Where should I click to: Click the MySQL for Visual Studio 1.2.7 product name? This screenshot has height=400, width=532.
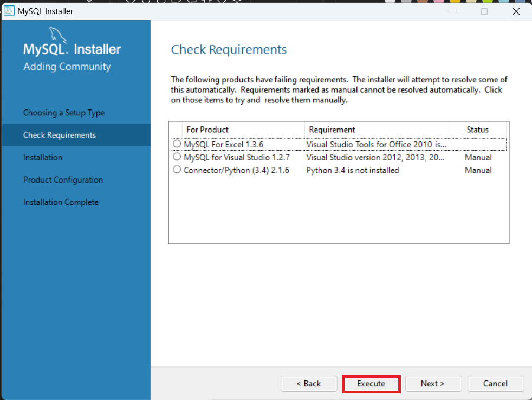[237, 158]
